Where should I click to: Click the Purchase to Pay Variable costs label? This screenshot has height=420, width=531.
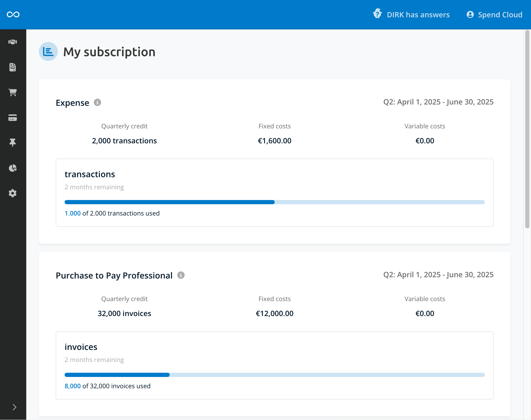425,299
